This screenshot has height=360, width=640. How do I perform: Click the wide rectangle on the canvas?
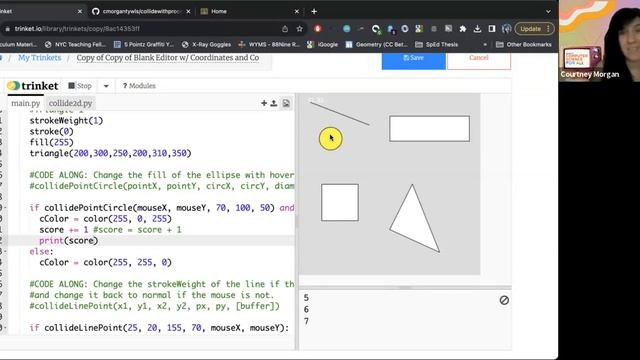[x=429, y=129]
